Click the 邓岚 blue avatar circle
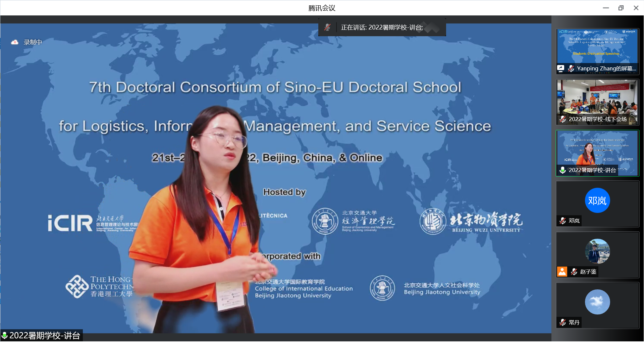Viewport: 644px width, 342px height. tap(597, 201)
